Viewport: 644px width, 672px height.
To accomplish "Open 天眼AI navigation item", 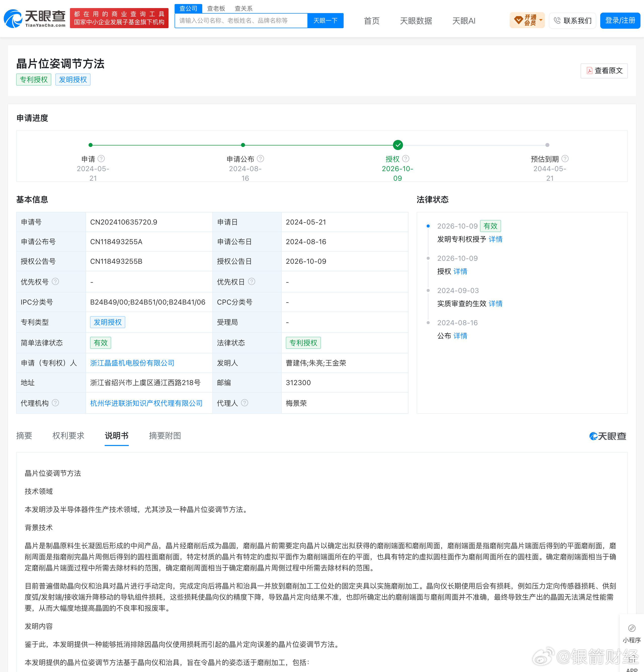I will pos(464,21).
